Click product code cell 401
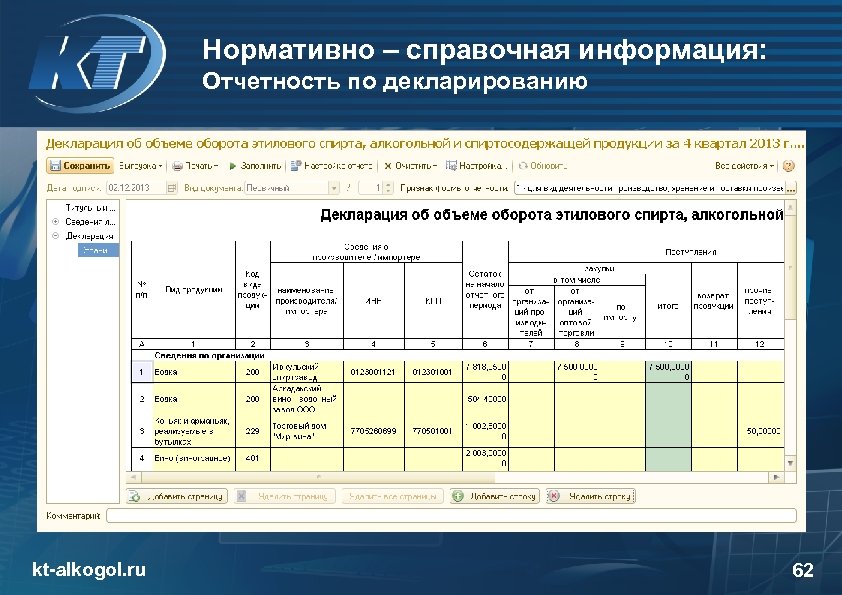Image resolution: width=842 pixels, height=595 pixels. (x=252, y=458)
